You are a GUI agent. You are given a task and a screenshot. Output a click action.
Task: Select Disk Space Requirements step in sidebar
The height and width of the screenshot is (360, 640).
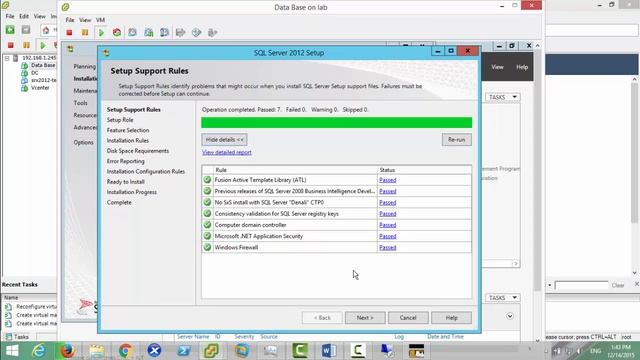click(138, 151)
